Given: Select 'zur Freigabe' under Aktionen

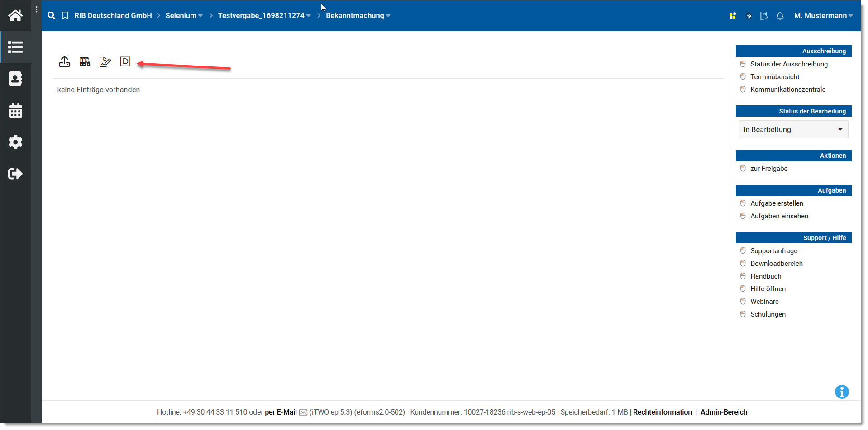Looking at the screenshot, I should [x=768, y=169].
